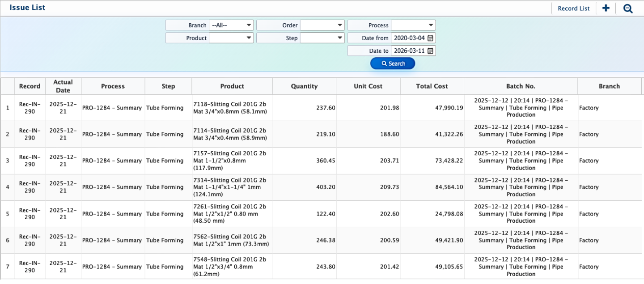Expand the Branch dropdown
This screenshot has width=644, height=284.
pyautogui.click(x=231, y=25)
